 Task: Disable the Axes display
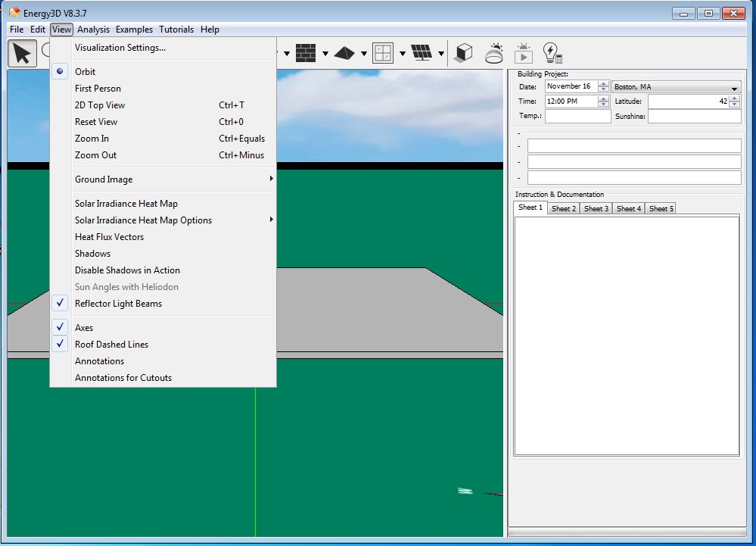coord(84,327)
